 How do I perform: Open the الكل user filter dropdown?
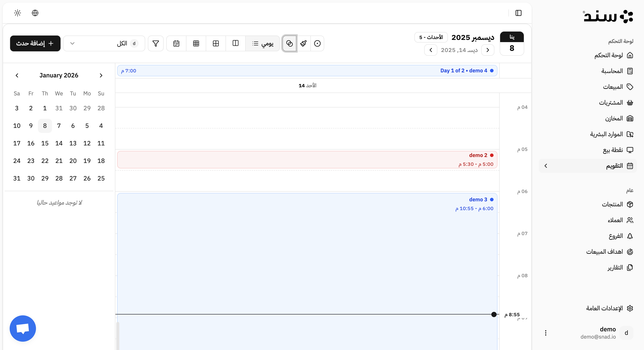[104, 43]
